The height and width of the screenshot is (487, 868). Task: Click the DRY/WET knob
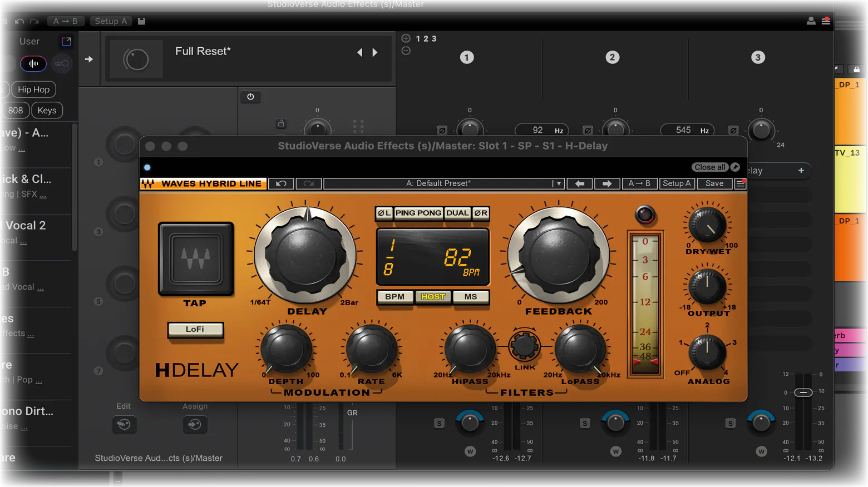click(707, 226)
